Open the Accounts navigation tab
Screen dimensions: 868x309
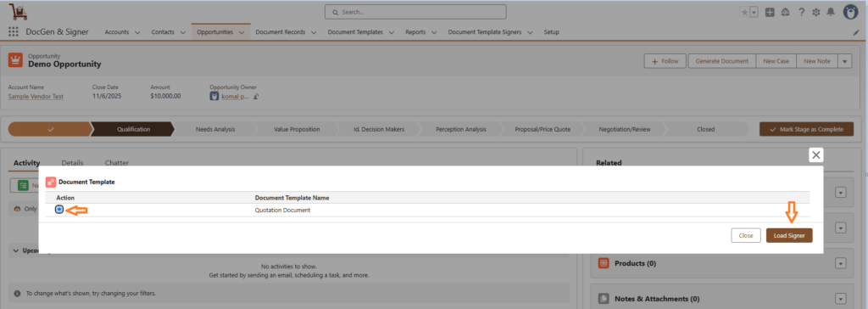(x=117, y=32)
